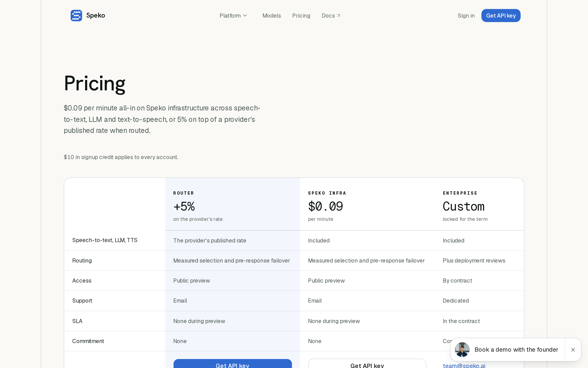Click the 'per minute' label under $0.09

pyautogui.click(x=321, y=219)
